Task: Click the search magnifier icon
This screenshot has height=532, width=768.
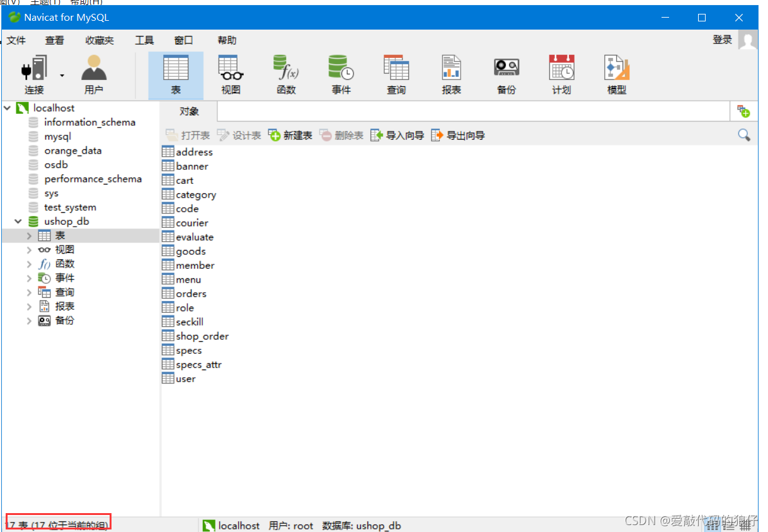Action: coord(744,135)
